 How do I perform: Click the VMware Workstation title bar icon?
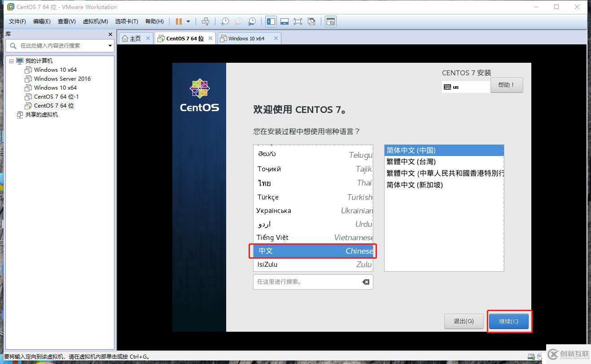[10, 7]
